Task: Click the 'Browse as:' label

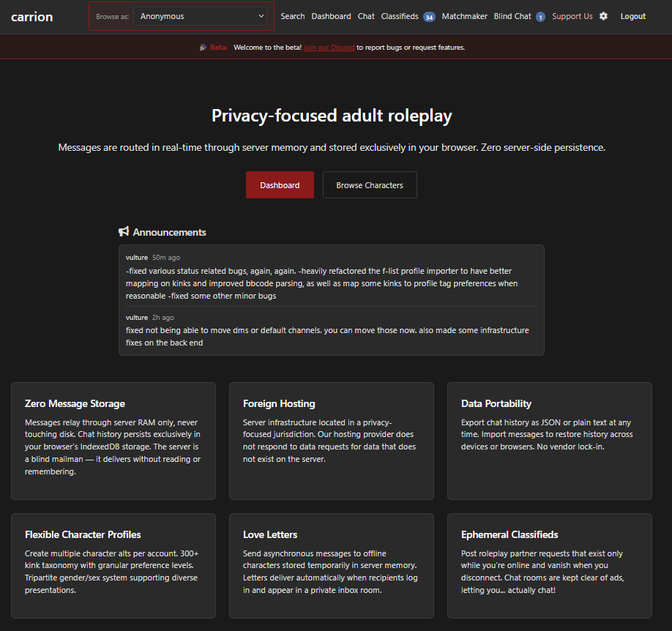Action: coord(112,16)
